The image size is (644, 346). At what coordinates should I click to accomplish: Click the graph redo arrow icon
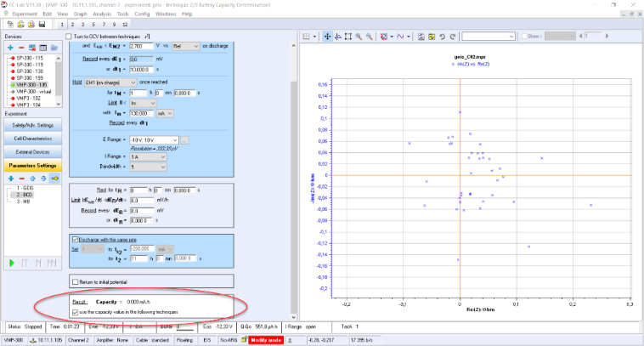[x=453, y=37]
